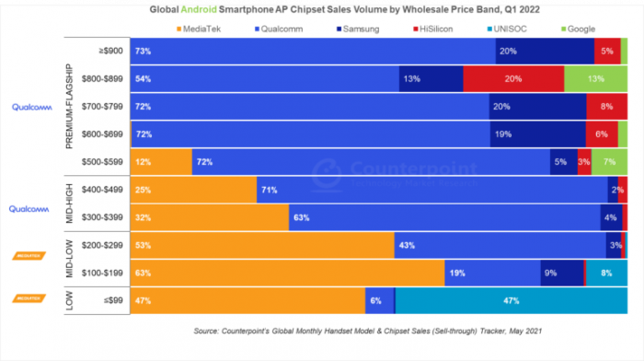Viewport: 644px width, 361px height.
Task: Click the green 13% Google segment
Action: coord(595,79)
